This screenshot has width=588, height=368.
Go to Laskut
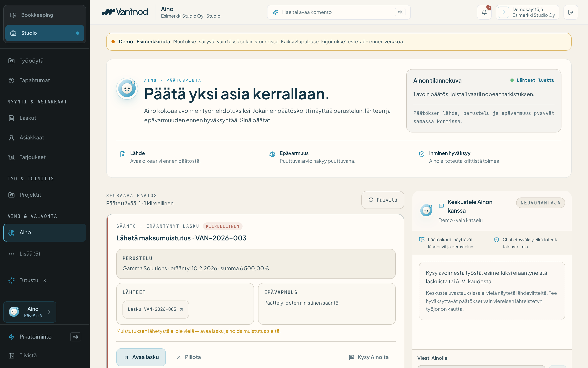pos(45,118)
